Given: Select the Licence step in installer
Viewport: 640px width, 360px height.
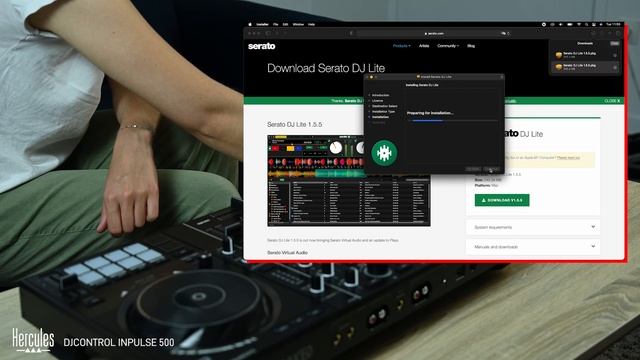Looking at the screenshot, I should [378, 100].
